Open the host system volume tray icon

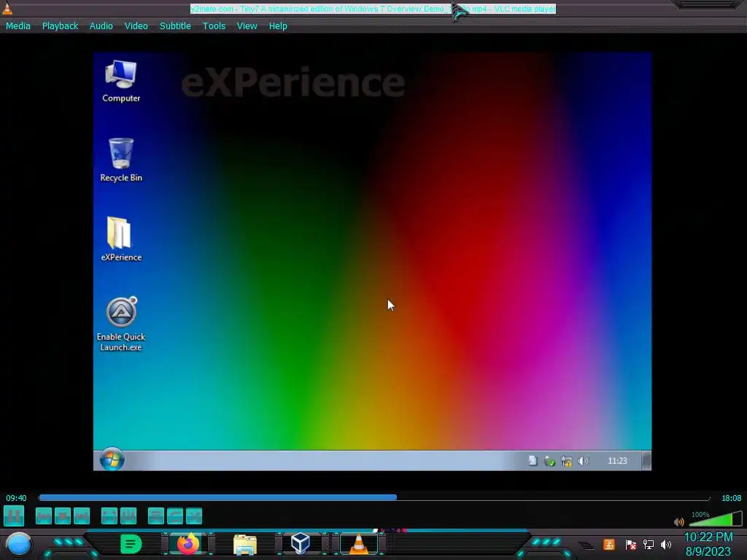(666, 544)
